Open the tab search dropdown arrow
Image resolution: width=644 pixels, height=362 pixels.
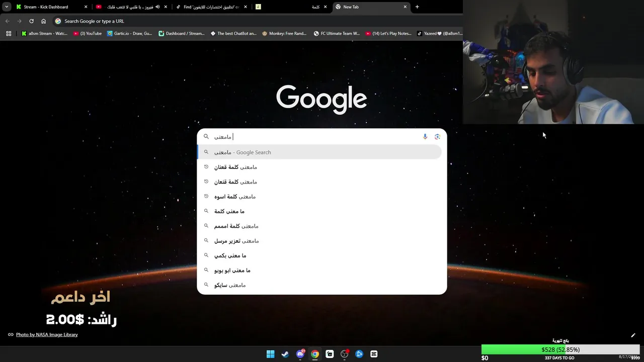(x=7, y=7)
